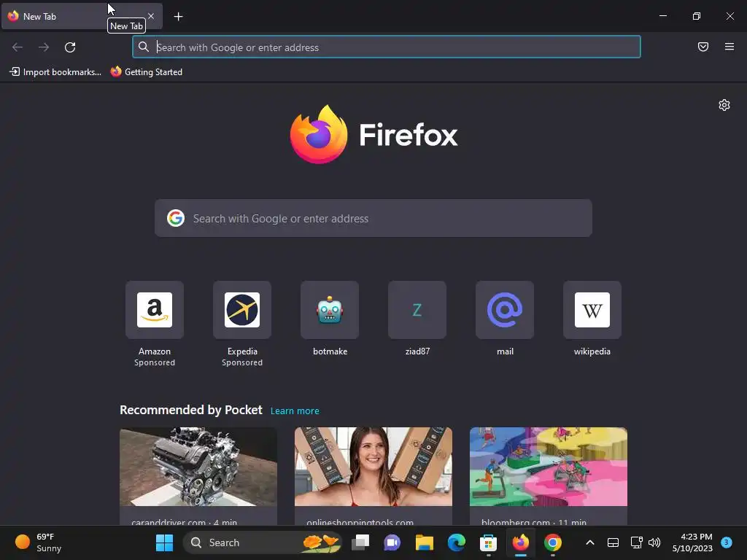Screen dimensions: 747x560
Task: Open a new tab with plus button
Action: click(178, 17)
